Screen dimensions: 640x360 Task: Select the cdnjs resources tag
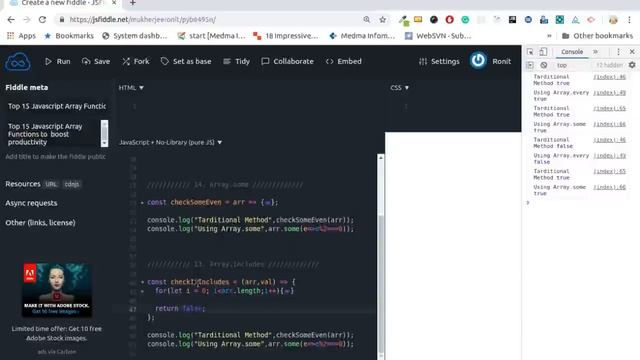click(72, 184)
